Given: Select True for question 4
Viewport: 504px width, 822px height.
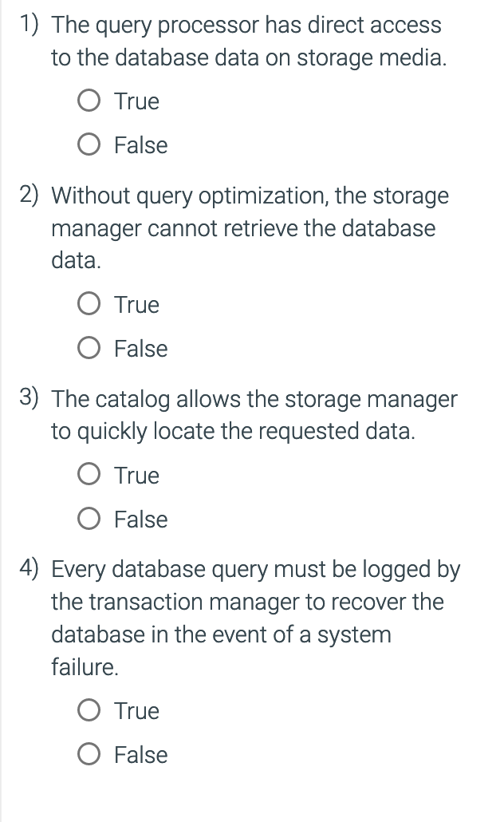Looking at the screenshot, I should (x=90, y=710).
